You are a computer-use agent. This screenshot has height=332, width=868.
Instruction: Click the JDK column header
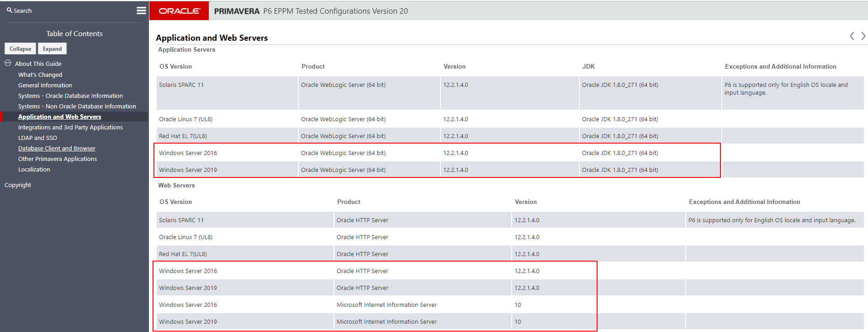pyautogui.click(x=588, y=66)
